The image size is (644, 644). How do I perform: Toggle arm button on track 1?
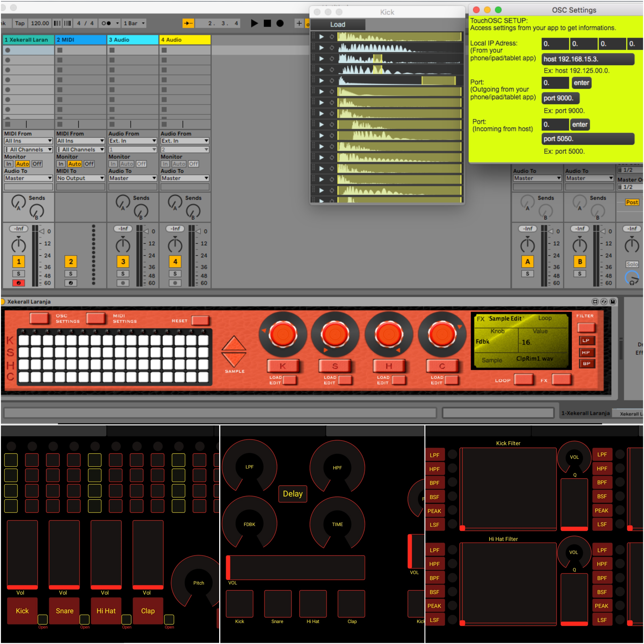click(19, 283)
